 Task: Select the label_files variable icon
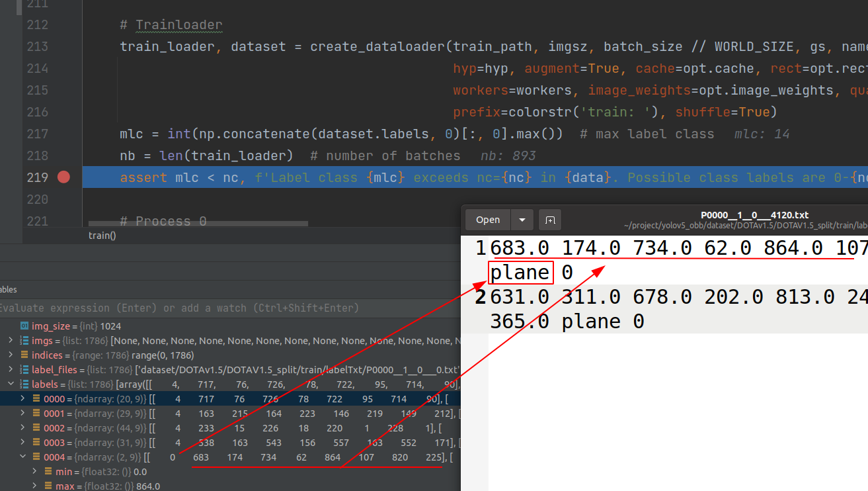24,370
